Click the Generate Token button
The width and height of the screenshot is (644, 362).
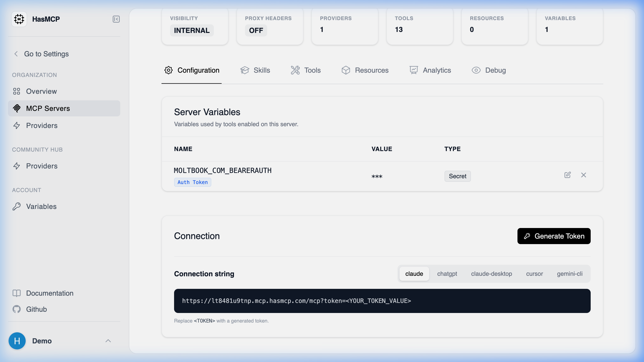(554, 236)
